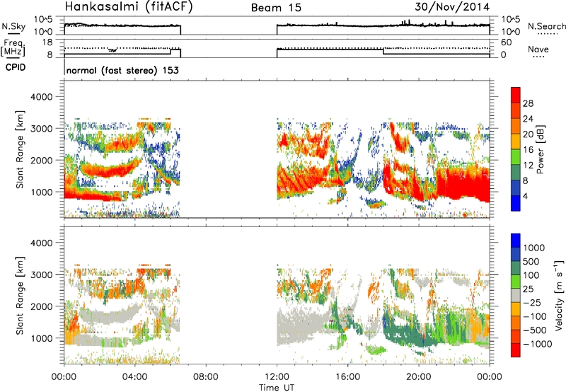
Task: Click the '1000' tick on Velocity colorbar
Action: (534, 248)
